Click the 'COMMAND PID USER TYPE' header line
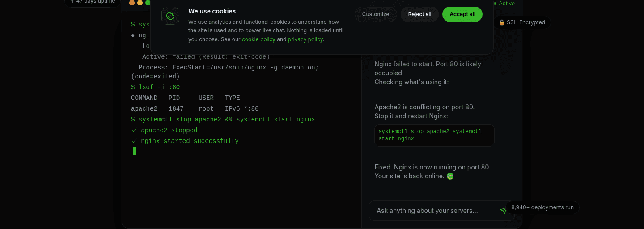This screenshot has height=229, width=644. pos(186,98)
